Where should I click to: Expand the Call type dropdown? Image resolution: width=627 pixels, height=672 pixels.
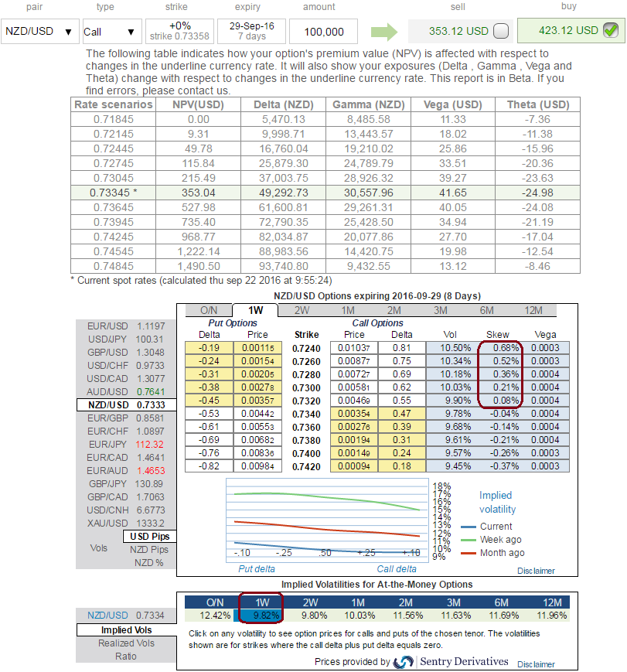[x=108, y=32]
